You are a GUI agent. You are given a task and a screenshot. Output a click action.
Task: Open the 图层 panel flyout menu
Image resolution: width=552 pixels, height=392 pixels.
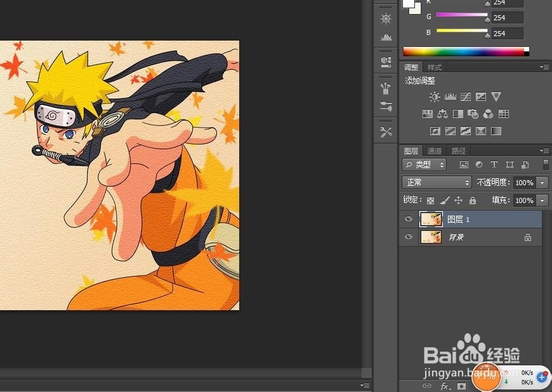544,150
